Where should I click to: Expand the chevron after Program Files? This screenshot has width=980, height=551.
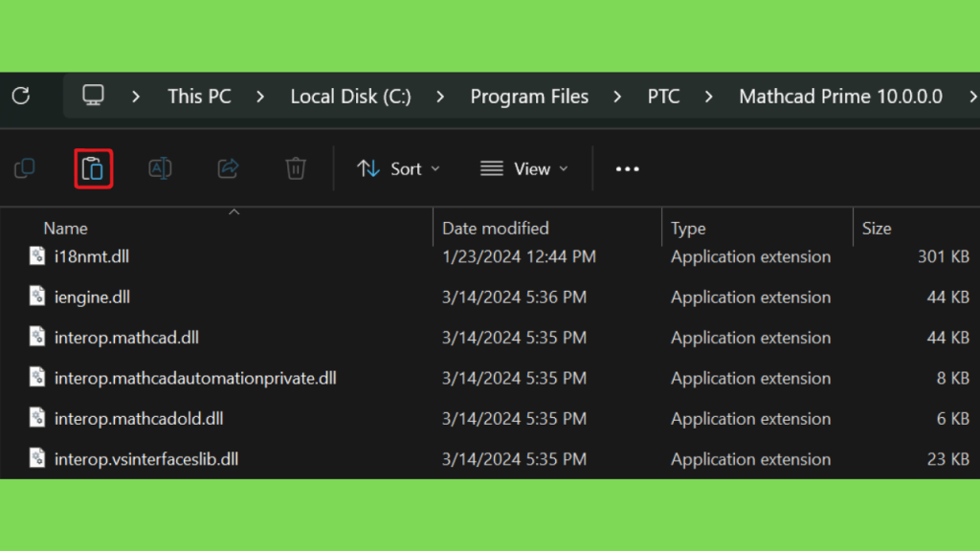(617, 97)
